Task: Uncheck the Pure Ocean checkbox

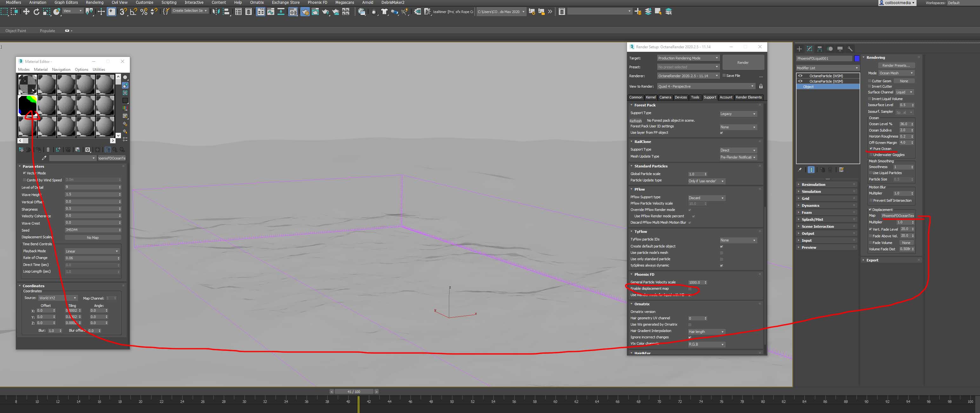Action: 871,148
